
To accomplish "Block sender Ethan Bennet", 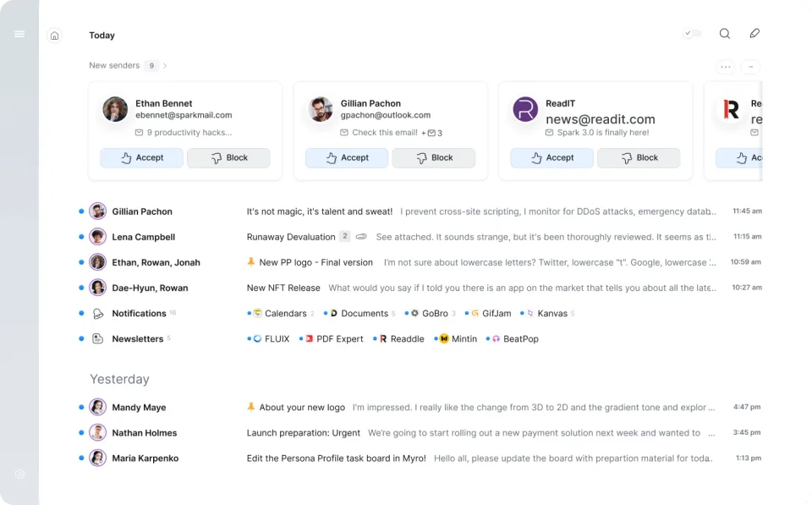I will pyautogui.click(x=228, y=158).
